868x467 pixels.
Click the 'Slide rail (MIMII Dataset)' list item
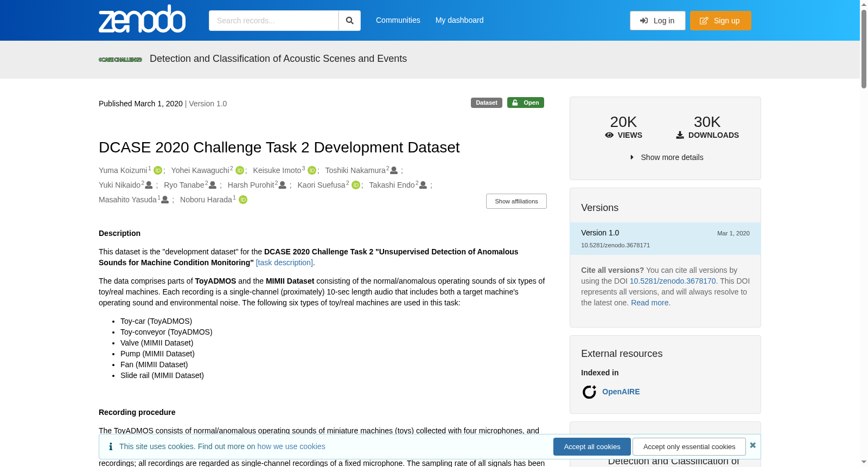[x=162, y=375]
